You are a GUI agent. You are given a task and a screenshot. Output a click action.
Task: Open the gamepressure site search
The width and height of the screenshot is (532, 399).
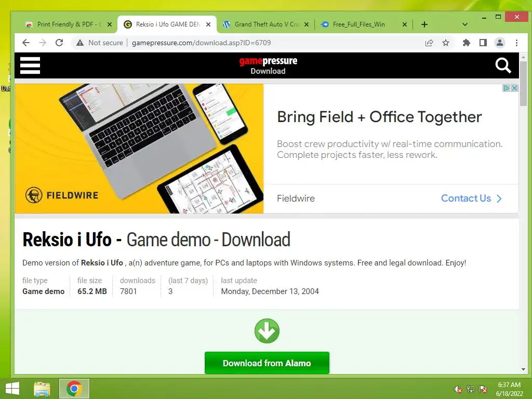click(503, 65)
